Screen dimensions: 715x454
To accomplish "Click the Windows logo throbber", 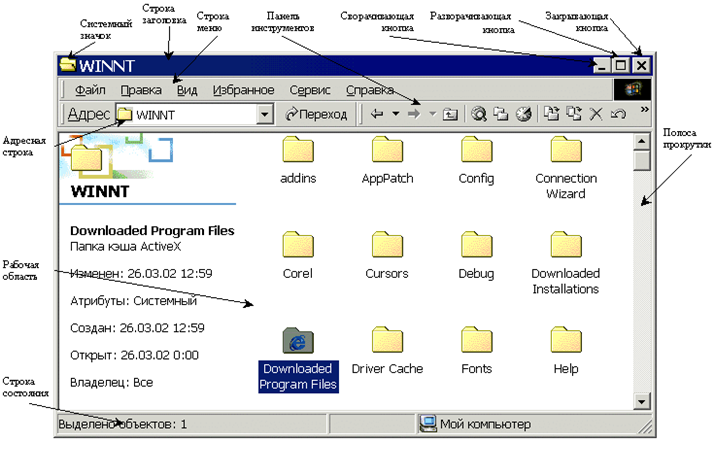I will point(632,89).
